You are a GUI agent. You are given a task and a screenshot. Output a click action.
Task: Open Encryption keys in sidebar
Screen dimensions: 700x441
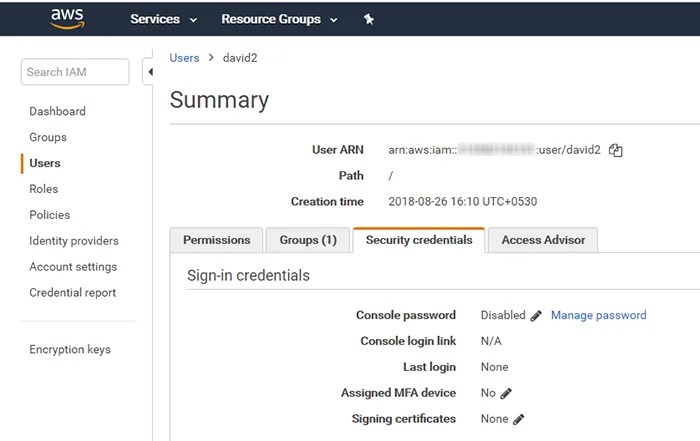click(70, 349)
